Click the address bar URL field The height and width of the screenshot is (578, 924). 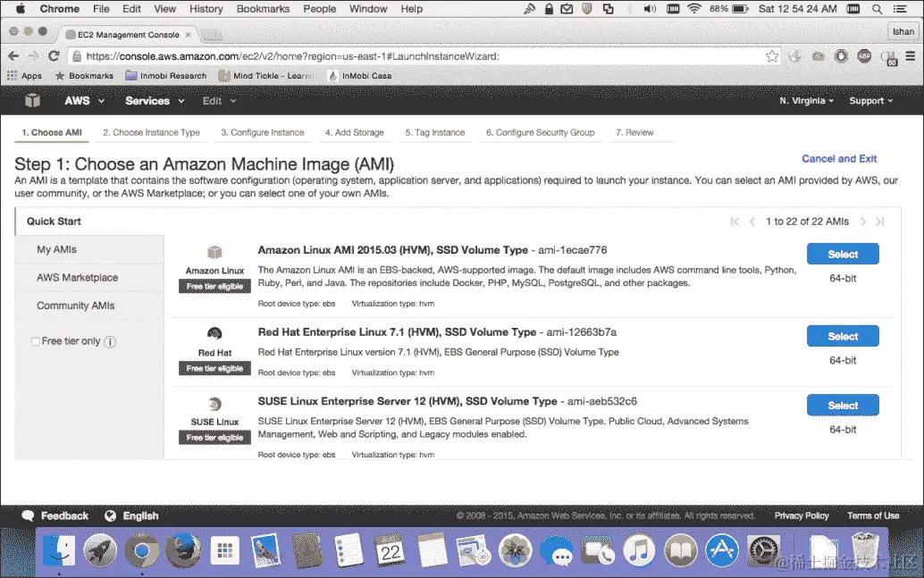(424, 56)
